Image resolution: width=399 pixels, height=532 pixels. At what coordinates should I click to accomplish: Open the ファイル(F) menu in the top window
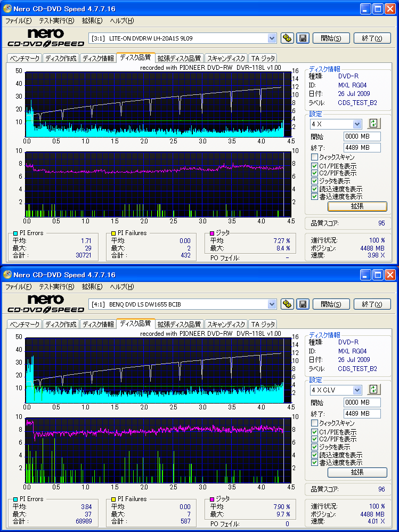point(18,21)
